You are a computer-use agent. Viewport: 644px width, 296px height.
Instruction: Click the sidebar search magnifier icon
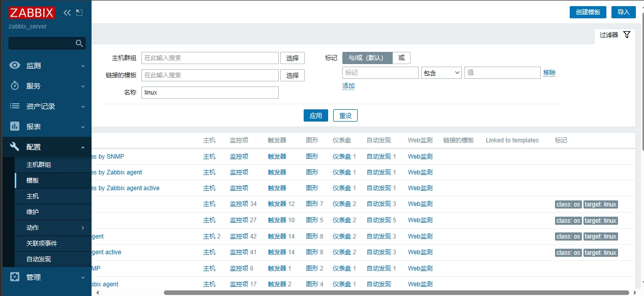point(79,44)
